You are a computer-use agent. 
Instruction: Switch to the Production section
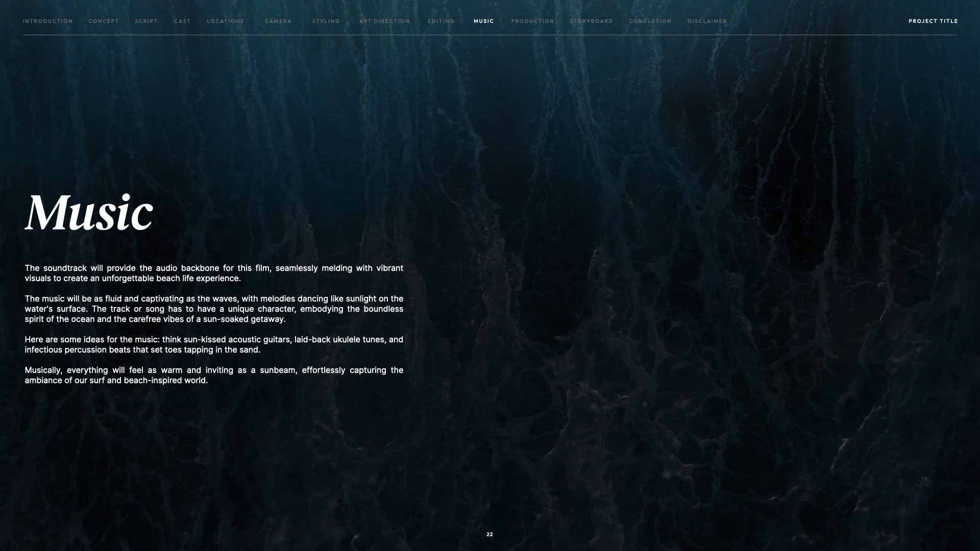tap(532, 21)
